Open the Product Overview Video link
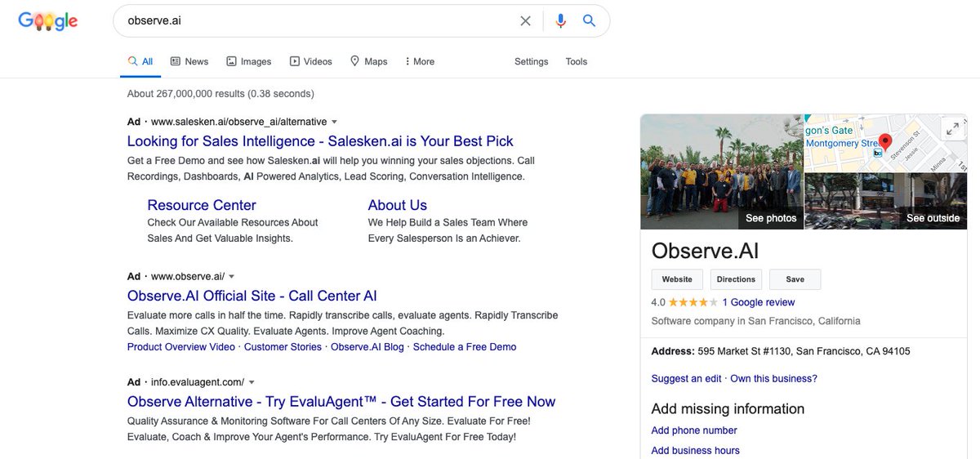The height and width of the screenshot is (459, 980). point(181,347)
